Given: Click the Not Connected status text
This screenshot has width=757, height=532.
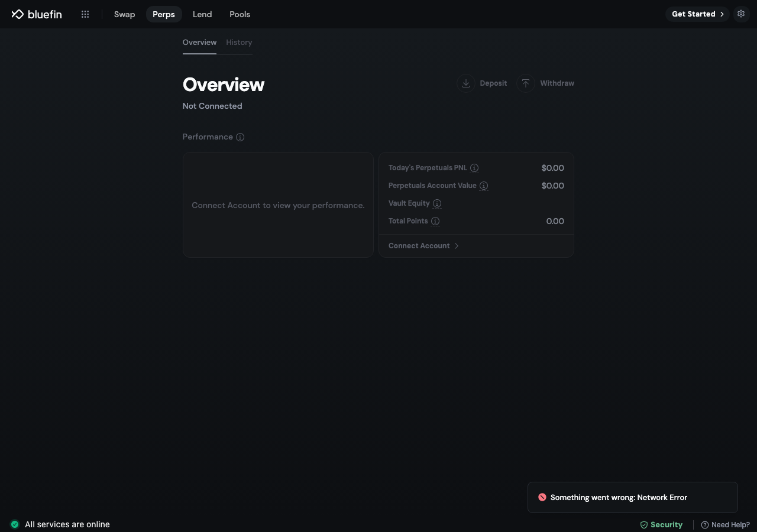Looking at the screenshot, I should [x=212, y=106].
